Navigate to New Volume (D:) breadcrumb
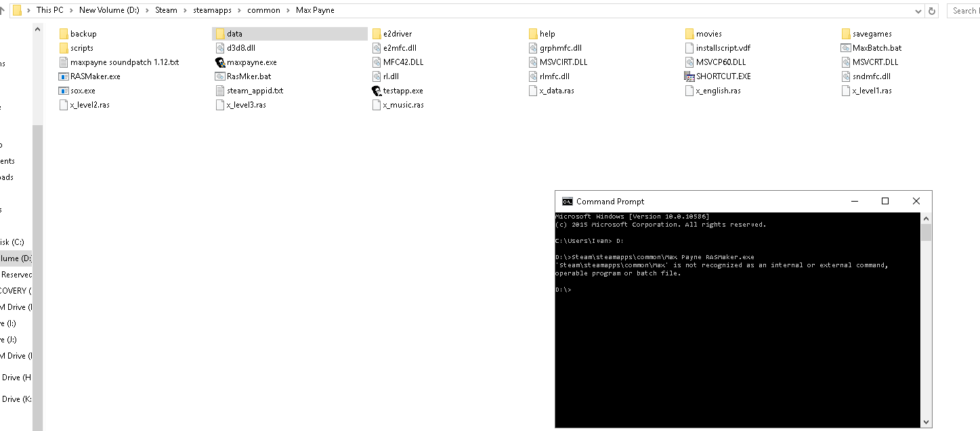Screen dimensions: 980x431 [x=109, y=11]
